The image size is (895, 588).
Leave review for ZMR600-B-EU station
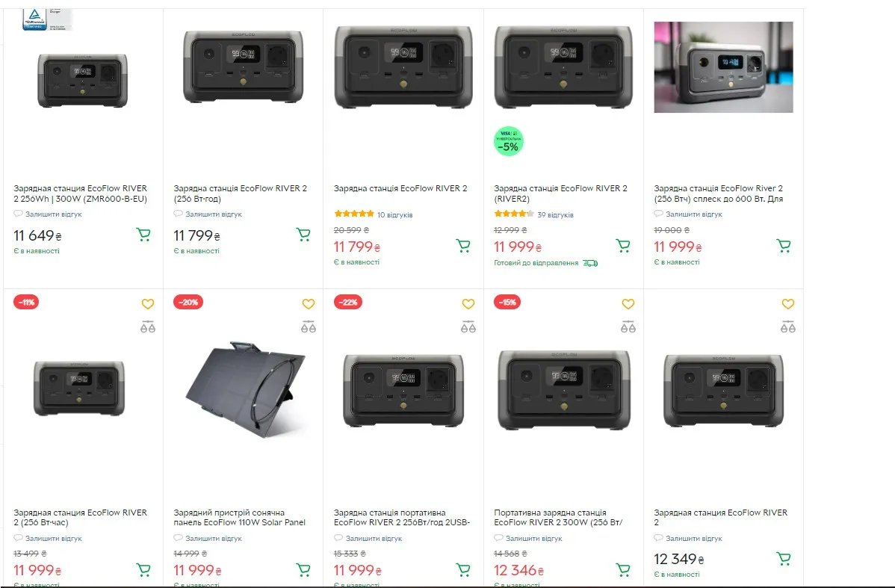[x=53, y=214]
